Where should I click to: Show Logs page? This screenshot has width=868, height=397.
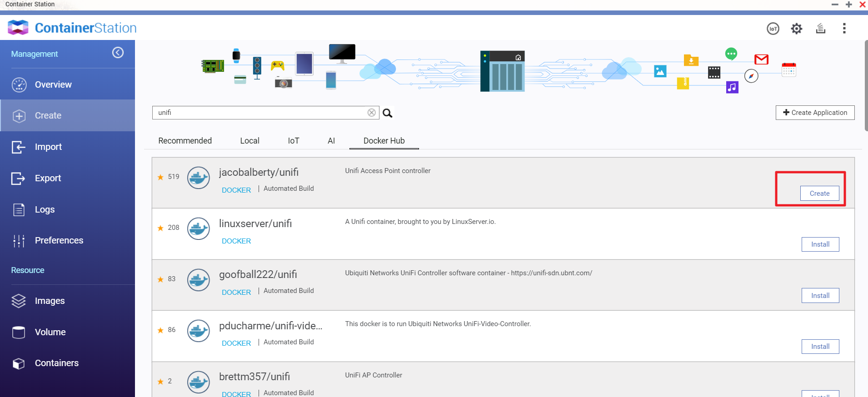45,209
